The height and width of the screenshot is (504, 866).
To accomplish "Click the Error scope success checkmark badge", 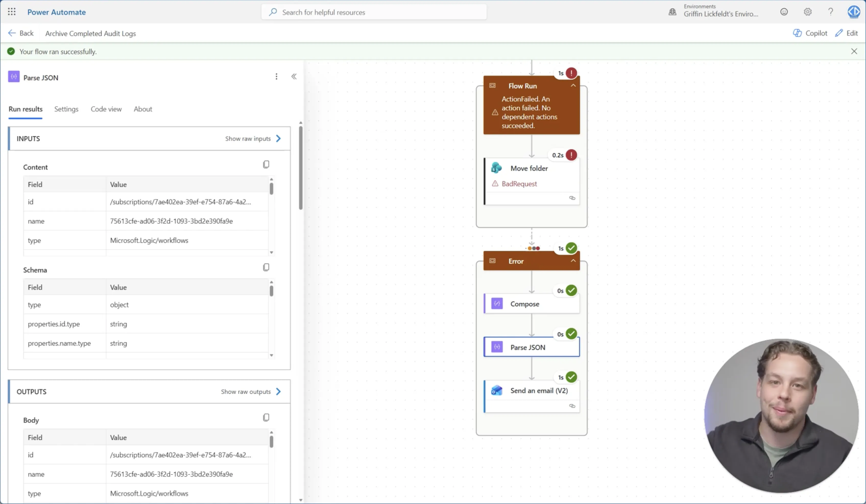I will [x=571, y=248].
